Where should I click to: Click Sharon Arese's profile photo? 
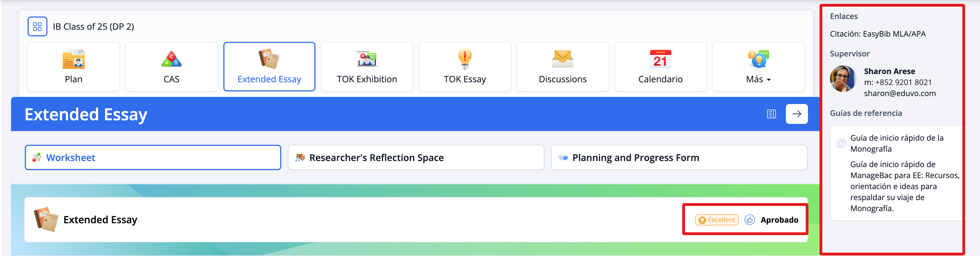(843, 79)
